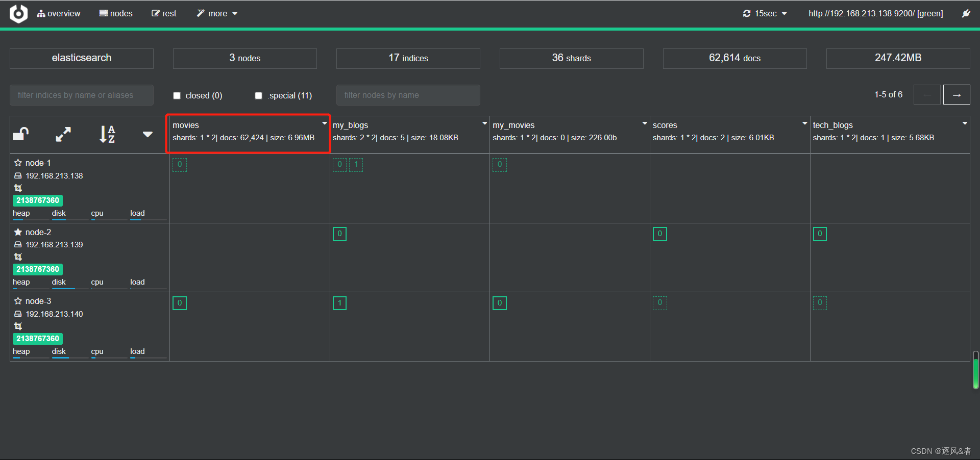Select my_movies replica shard 0 on node-1
980x460 pixels.
[x=500, y=165]
